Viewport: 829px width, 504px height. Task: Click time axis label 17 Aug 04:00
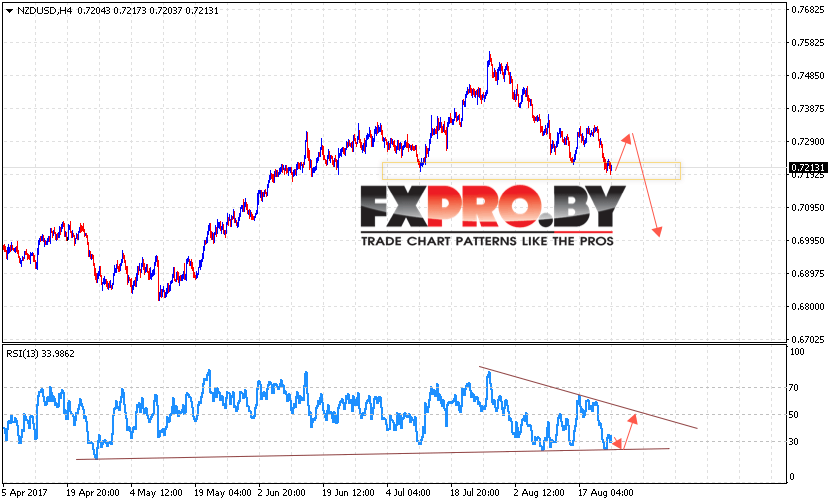[605, 493]
